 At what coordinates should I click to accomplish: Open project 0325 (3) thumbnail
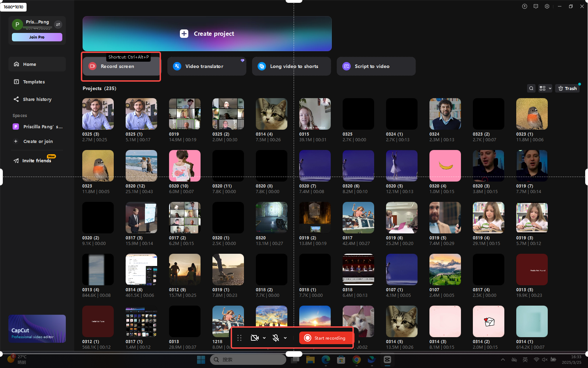(x=98, y=114)
